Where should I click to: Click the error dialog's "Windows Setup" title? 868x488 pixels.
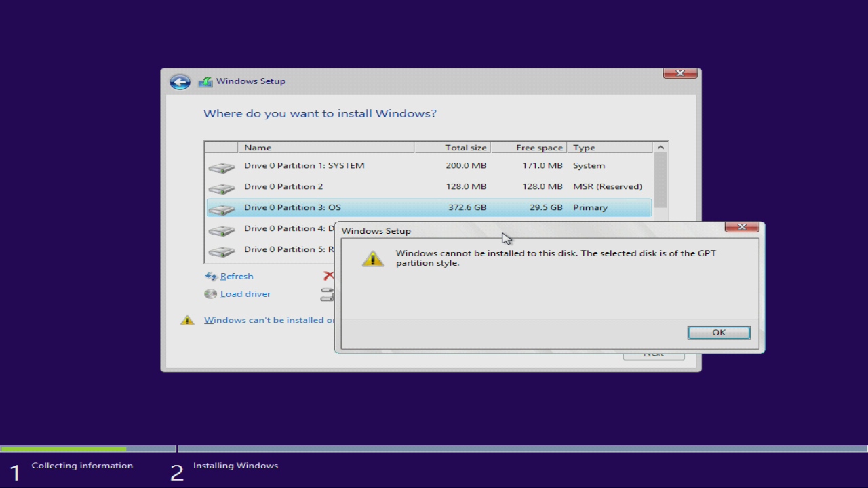376,231
